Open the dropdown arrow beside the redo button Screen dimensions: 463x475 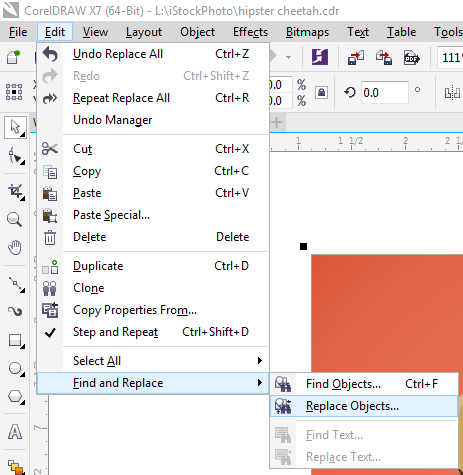click(x=289, y=58)
